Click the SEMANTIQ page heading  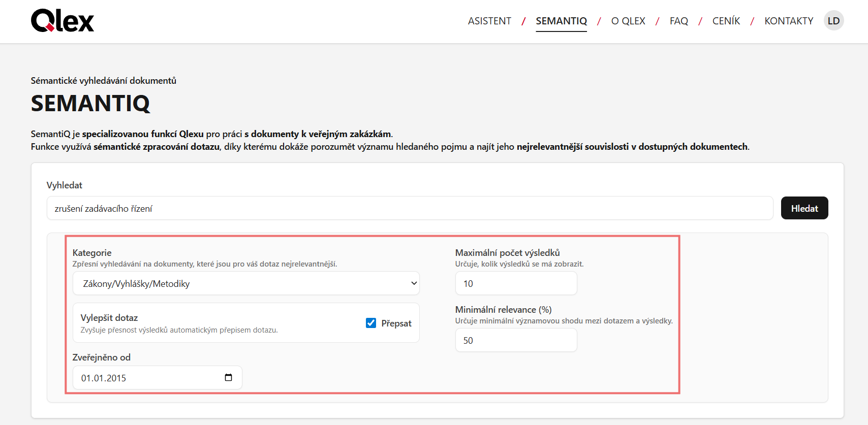click(90, 103)
